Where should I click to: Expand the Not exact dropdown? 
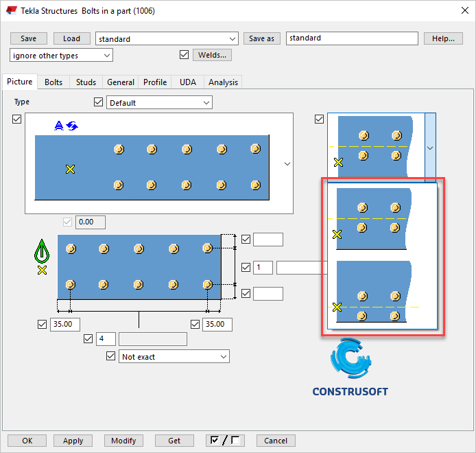coord(224,357)
